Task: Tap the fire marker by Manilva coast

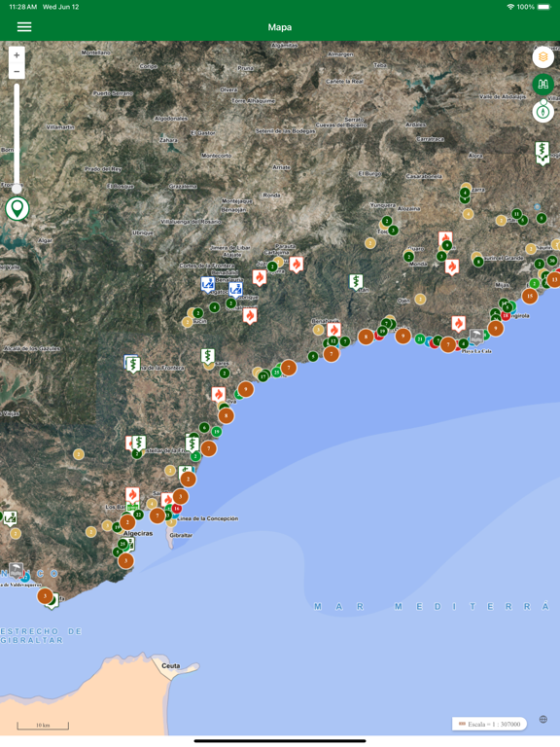Action: [219, 395]
